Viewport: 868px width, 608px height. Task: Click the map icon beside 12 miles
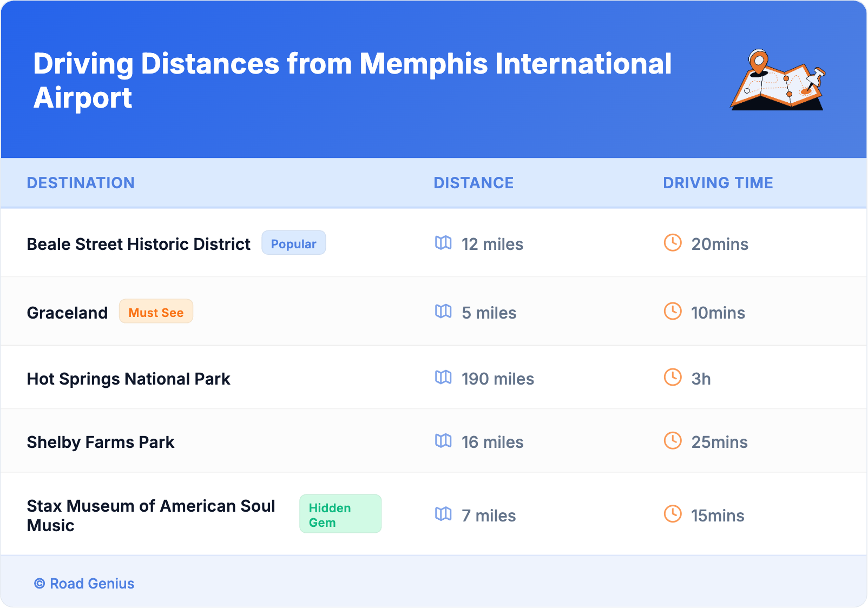[x=443, y=243]
